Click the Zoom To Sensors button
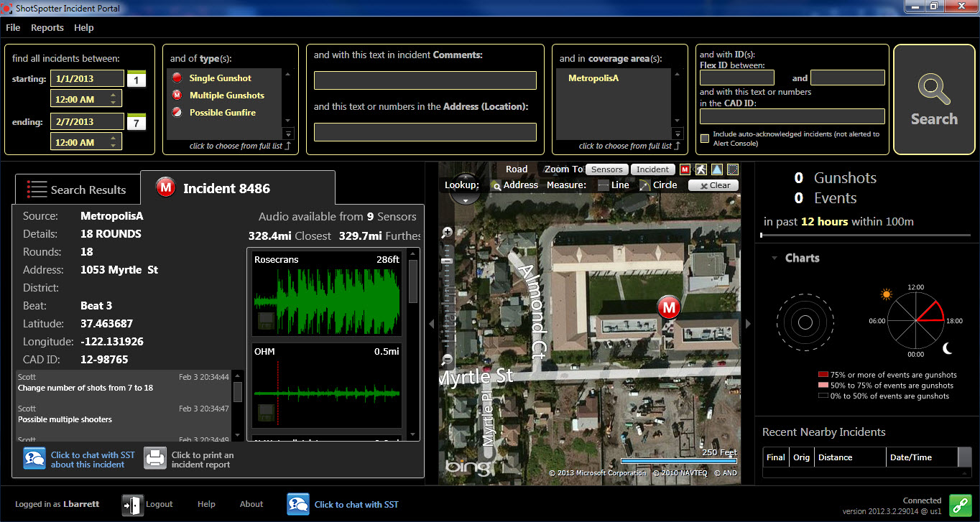The height and width of the screenshot is (522, 980). pyautogui.click(x=606, y=169)
